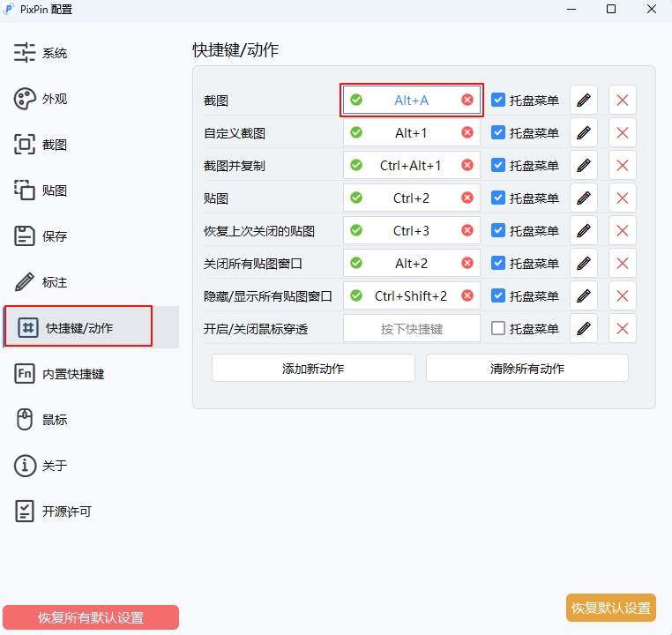Switch to the 外观 settings page

53,99
